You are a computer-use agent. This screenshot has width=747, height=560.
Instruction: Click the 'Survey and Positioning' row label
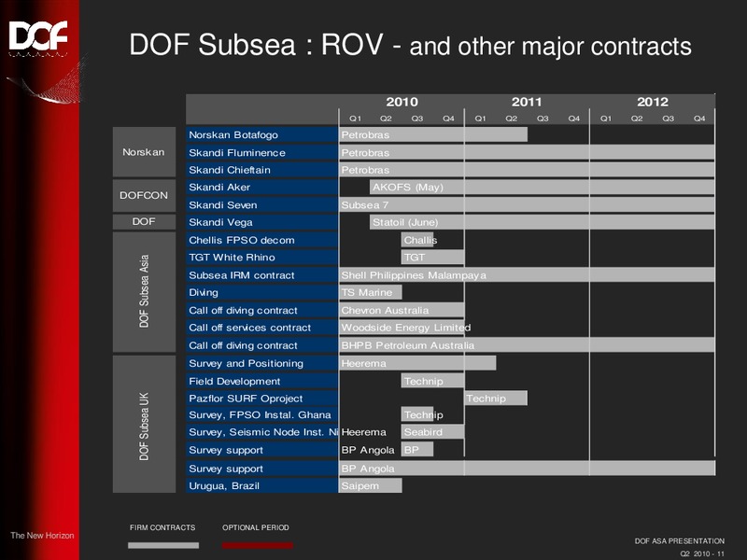(x=261, y=363)
